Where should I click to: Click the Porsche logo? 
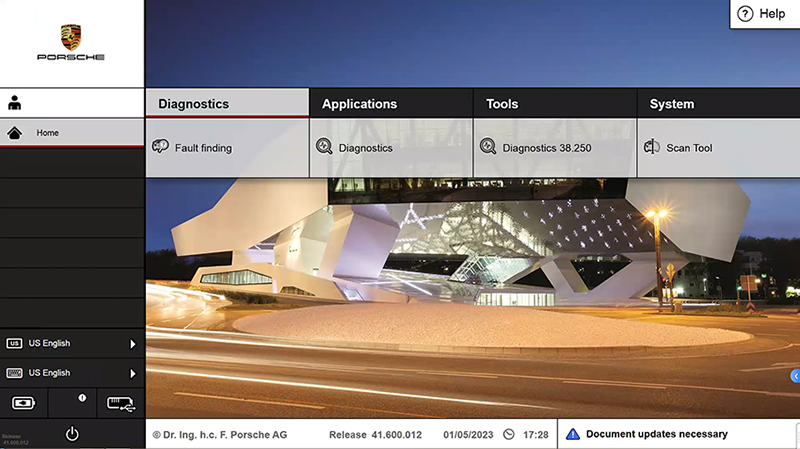[x=71, y=43]
